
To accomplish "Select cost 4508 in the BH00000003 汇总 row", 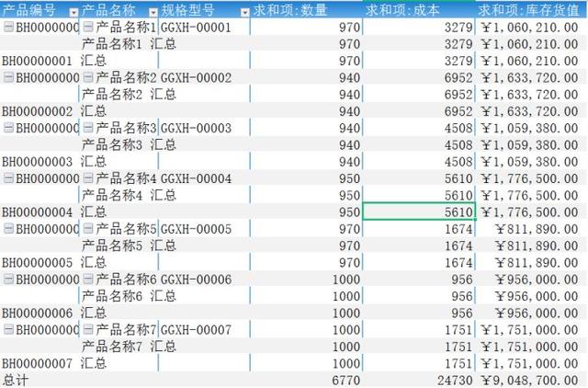I will click(458, 162).
